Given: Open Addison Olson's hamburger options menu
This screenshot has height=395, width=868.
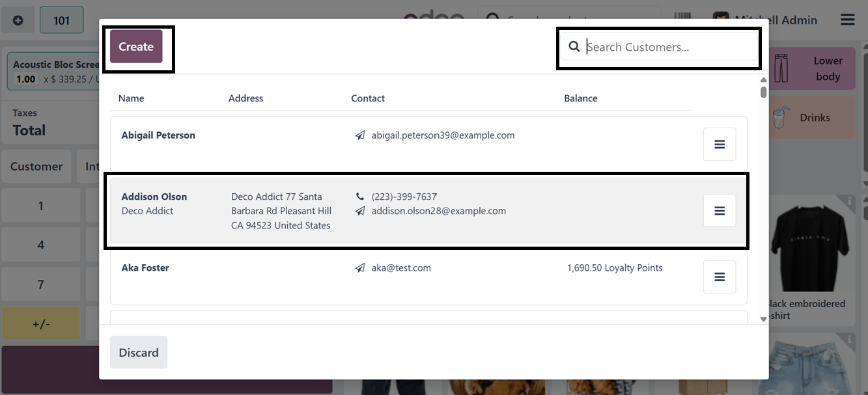Looking at the screenshot, I should tap(720, 211).
